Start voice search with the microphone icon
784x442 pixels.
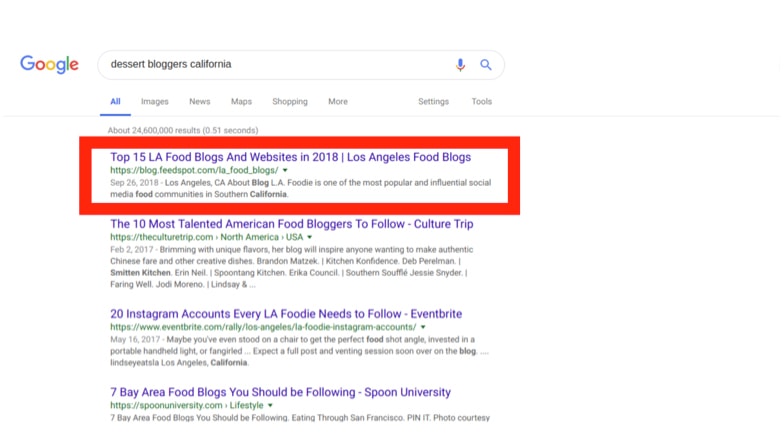(460, 64)
